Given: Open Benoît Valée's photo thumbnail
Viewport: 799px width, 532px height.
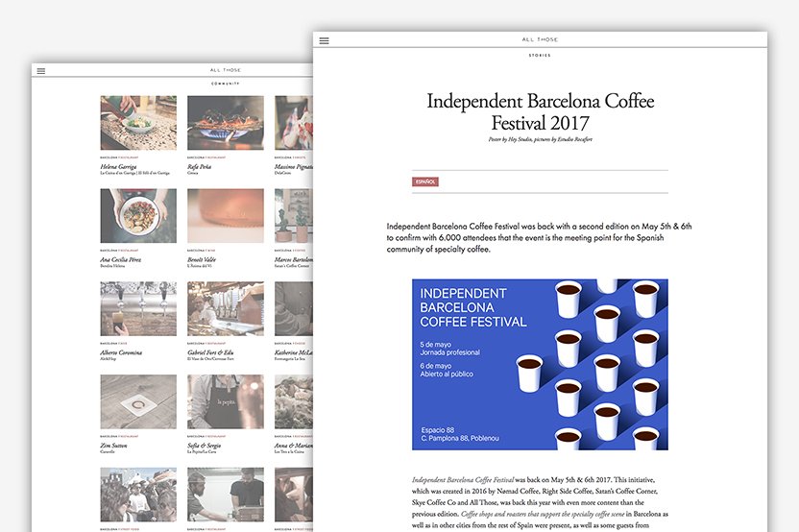Looking at the screenshot, I should click(226, 215).
